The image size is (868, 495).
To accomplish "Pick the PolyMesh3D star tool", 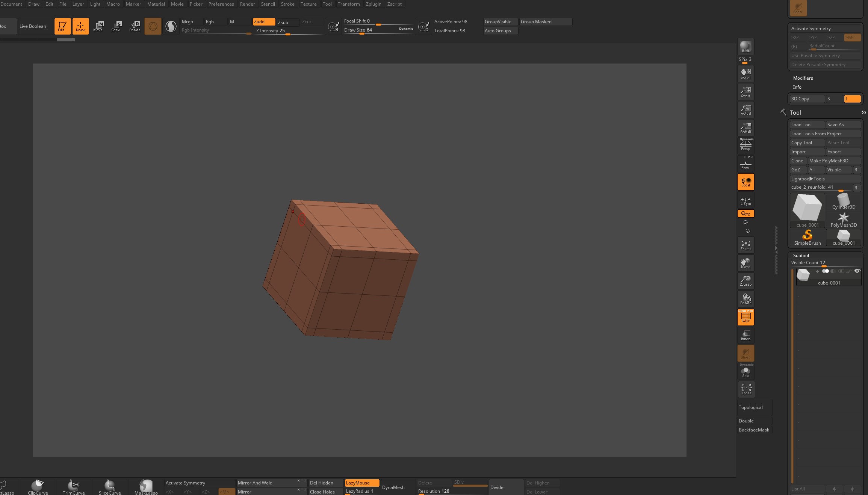I will (x=843, y=219).
